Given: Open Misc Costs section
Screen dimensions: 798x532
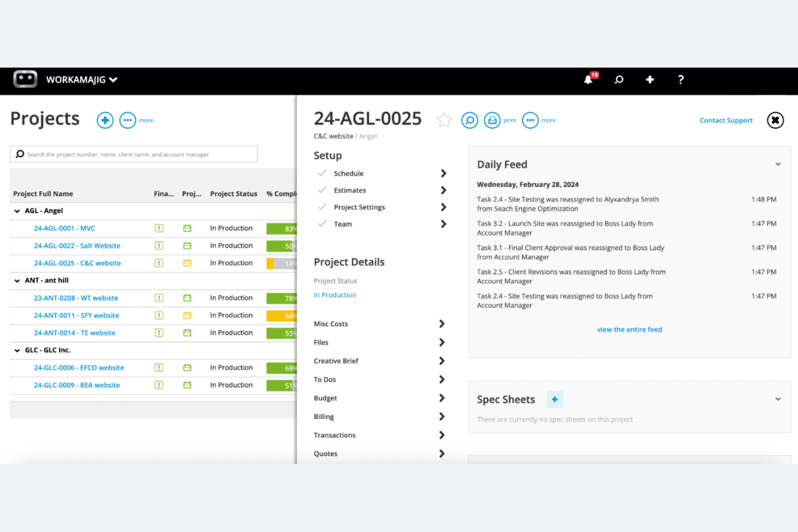Looking at the screenshot, I should click(380, 324).
